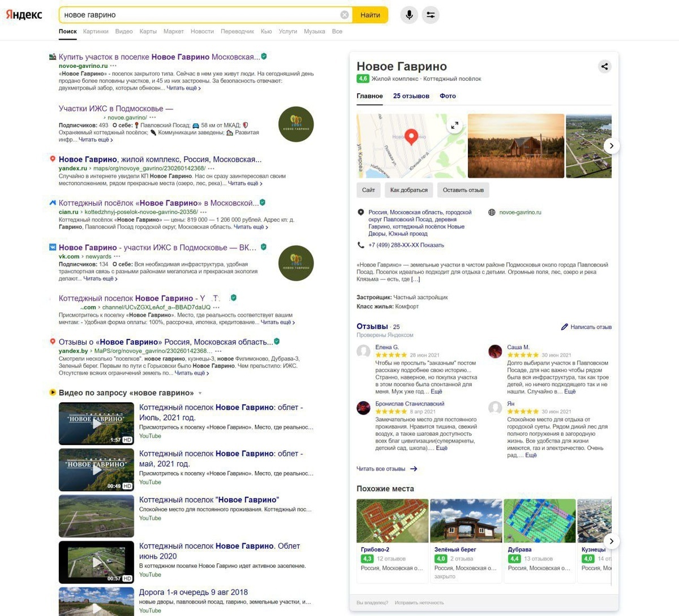The height and width of the screenshot is (616, 679).
Task: Show next photos in the place card gallery
Action: pos(611,146)
